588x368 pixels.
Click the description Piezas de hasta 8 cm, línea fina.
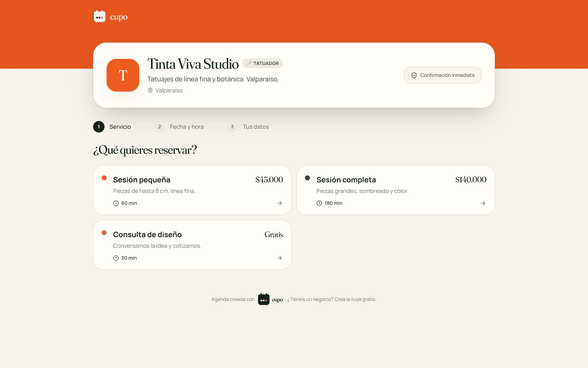154,191
